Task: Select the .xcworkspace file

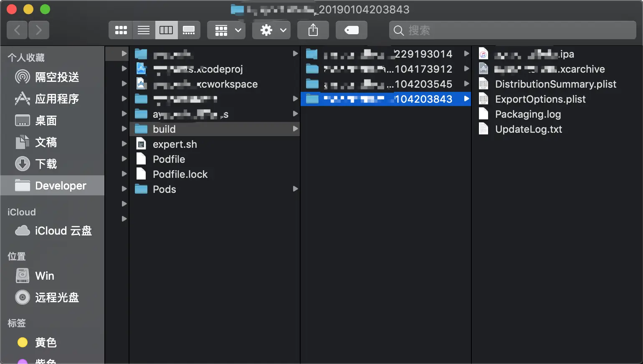Action: (x=215, y=84)
